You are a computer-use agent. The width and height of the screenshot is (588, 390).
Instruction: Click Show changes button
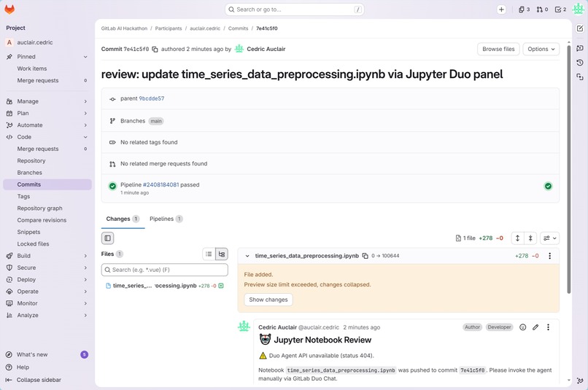268,300
